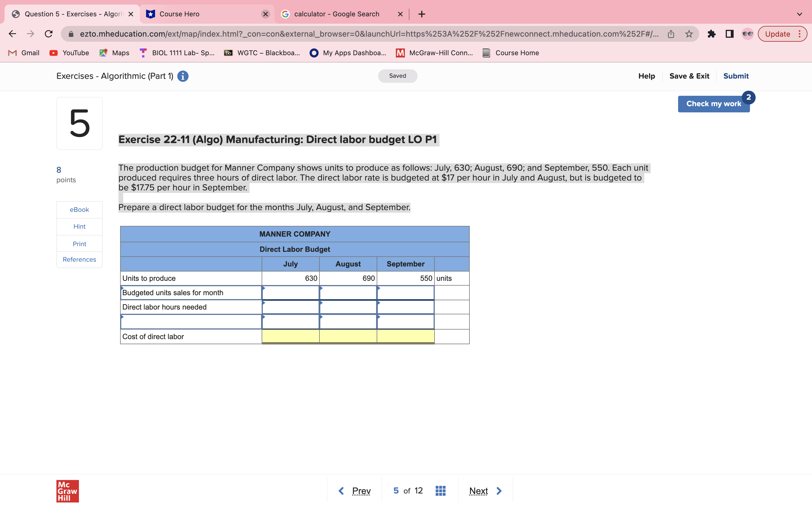This screenshot has height=507, width=812.
Task: Click the share page icon in address bar
Action: 671,34
